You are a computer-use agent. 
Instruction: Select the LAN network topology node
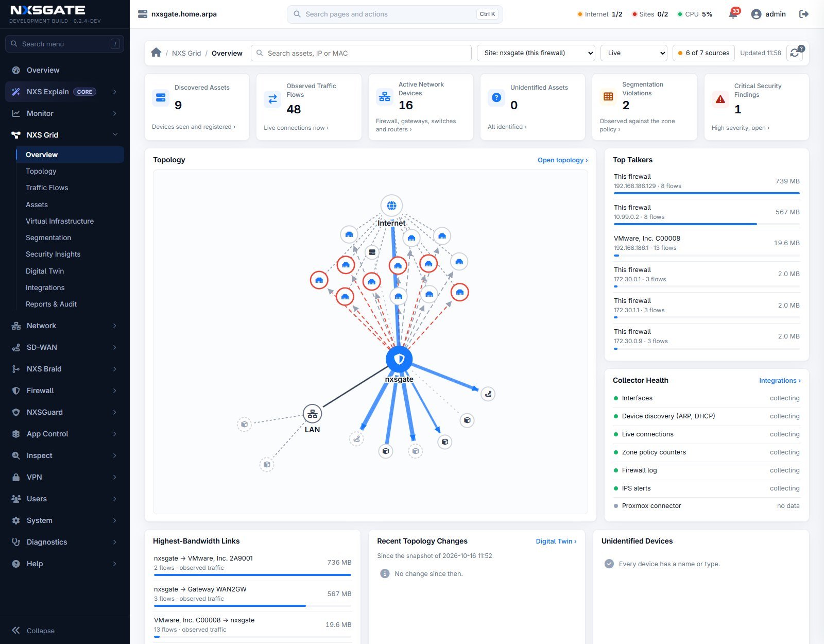312,414
